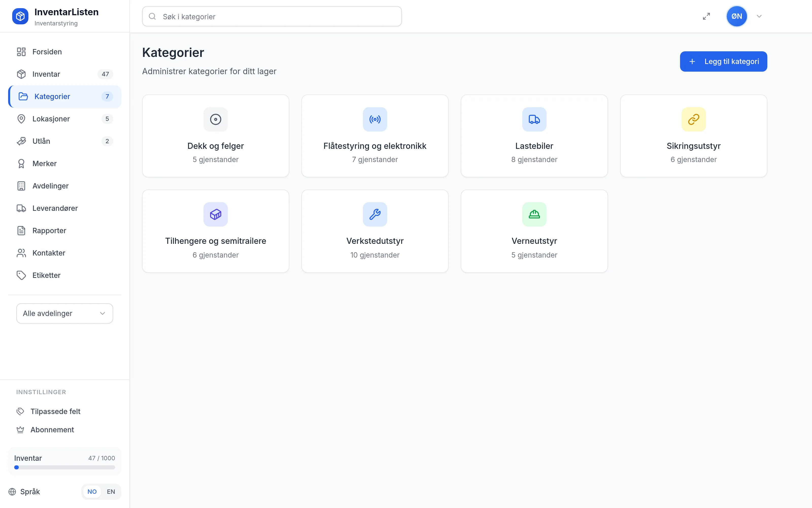Open the Lastebiler category title
Screen dimensions: 812x508
[534, 146]
